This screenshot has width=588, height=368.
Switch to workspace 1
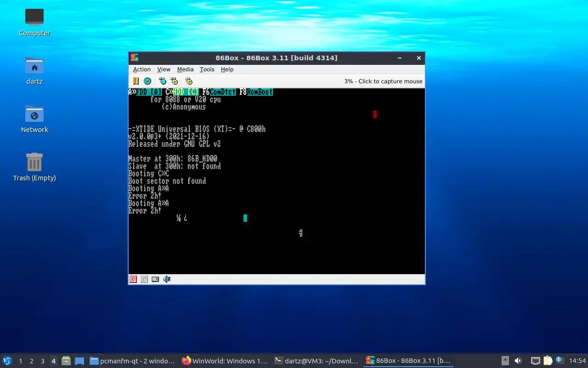[x=21, y=361]
